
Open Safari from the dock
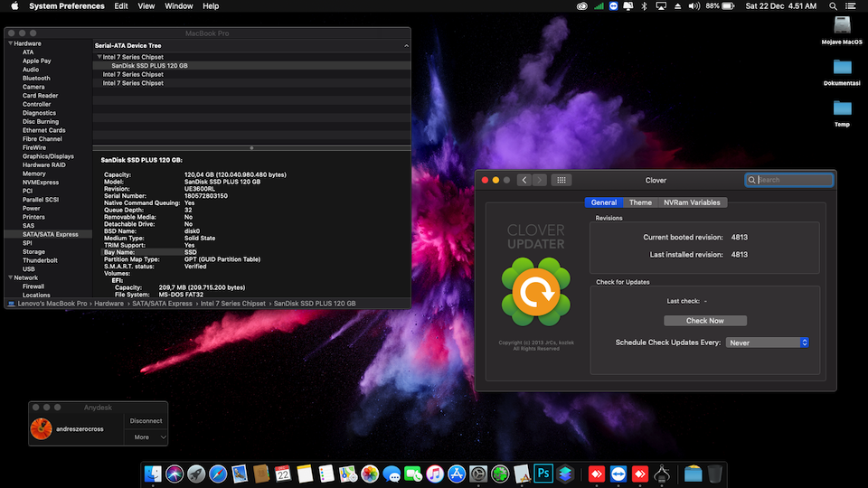tap(218, 474)
